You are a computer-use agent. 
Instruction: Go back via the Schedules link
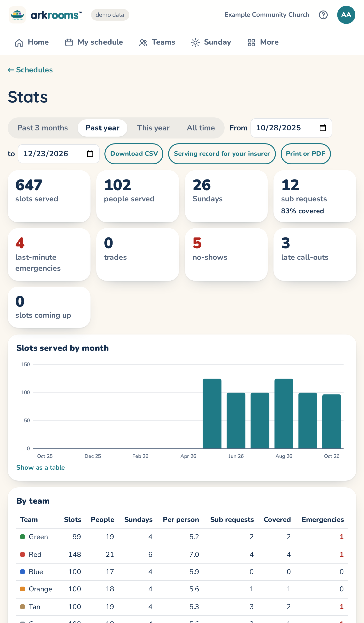tap(30, 70)
